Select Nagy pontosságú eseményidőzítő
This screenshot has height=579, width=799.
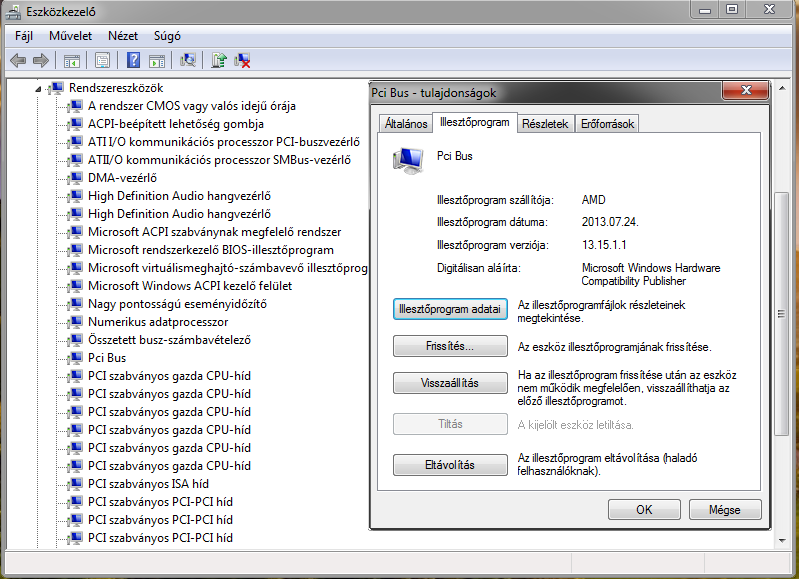click(x=177, y=304)
